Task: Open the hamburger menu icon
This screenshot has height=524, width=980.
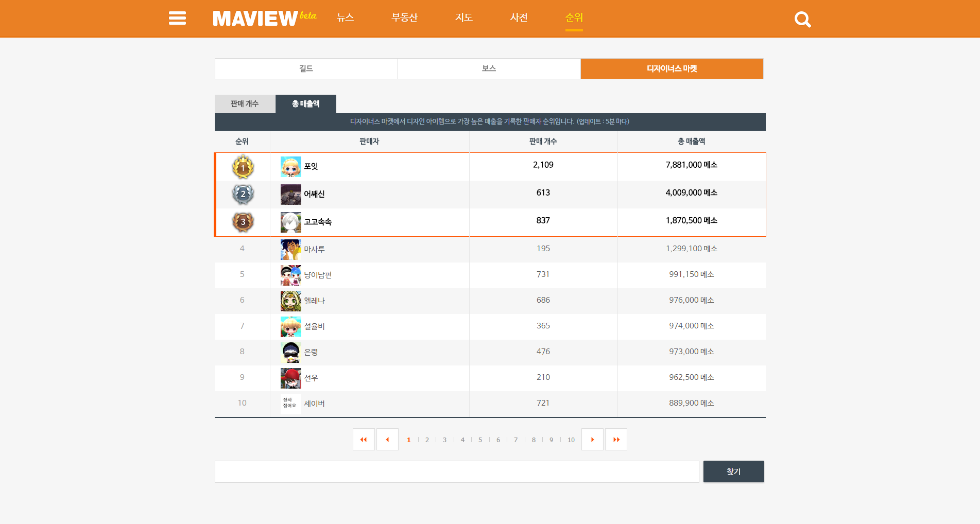Action: click(177, 19)
